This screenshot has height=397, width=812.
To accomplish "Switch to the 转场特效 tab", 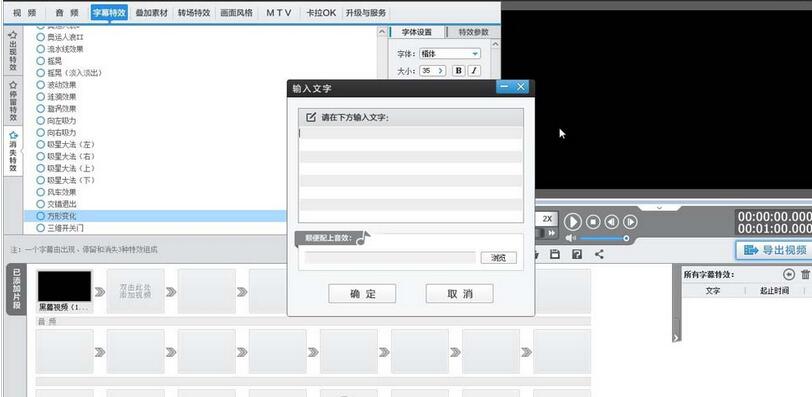I will coord(194,13).
